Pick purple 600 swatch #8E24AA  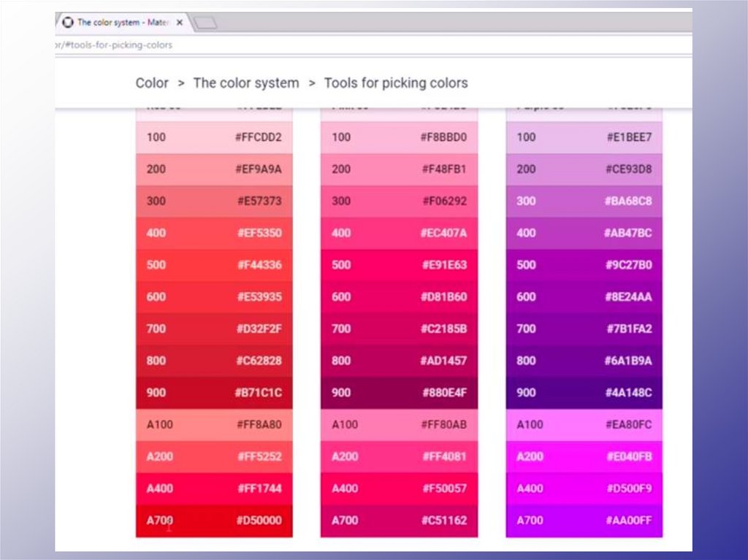(584, 297)
